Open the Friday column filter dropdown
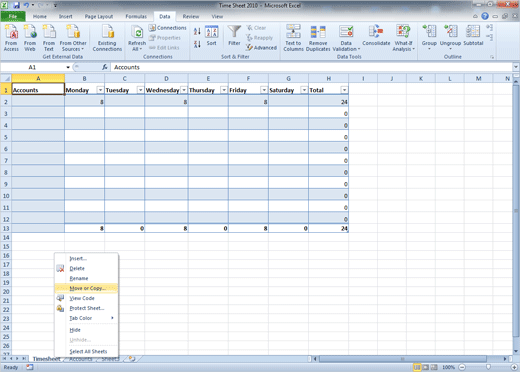 pyautogui.click(x=264, y=90)
